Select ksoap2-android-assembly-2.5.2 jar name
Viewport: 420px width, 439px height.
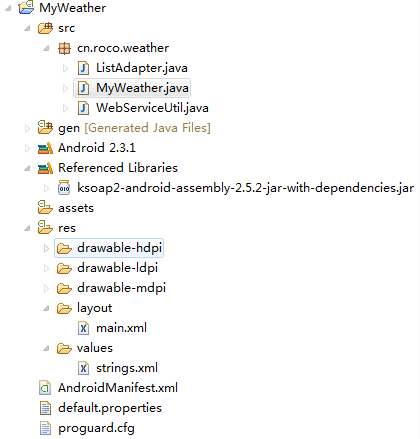(x=245, y=188)
